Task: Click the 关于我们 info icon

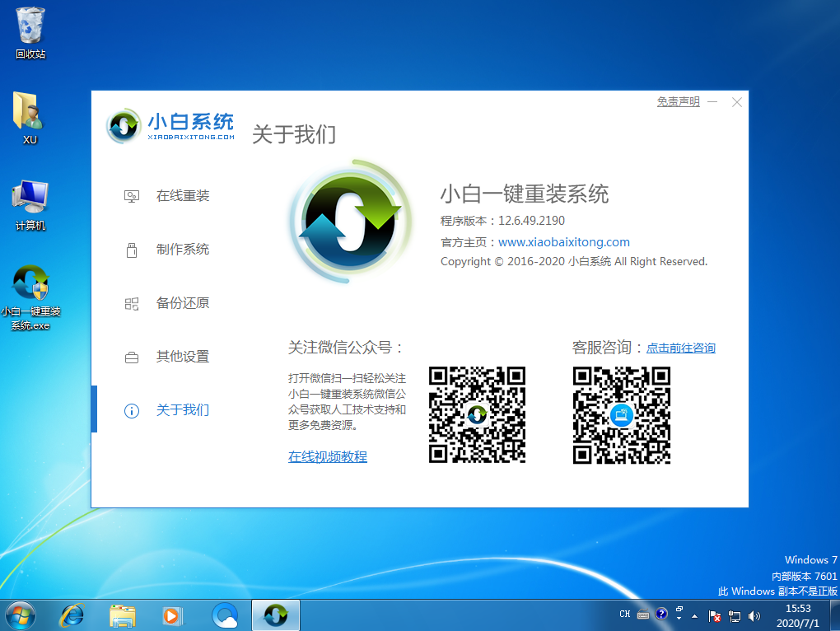Action: [x=132, y=411]
